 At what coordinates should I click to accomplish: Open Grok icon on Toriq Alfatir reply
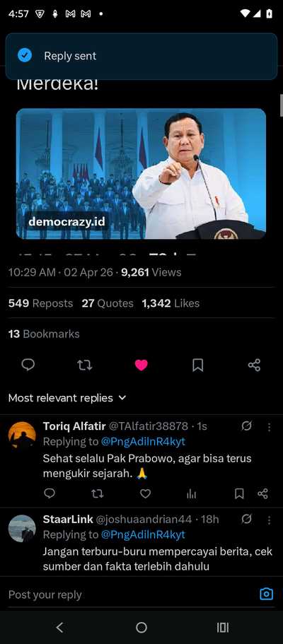click(246, 426)
